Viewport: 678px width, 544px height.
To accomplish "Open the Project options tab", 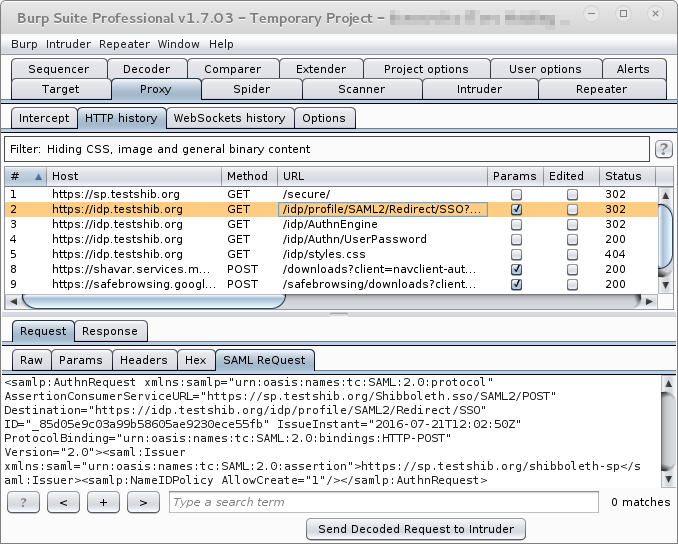I will pyautogui.click(x=426, y=69).
